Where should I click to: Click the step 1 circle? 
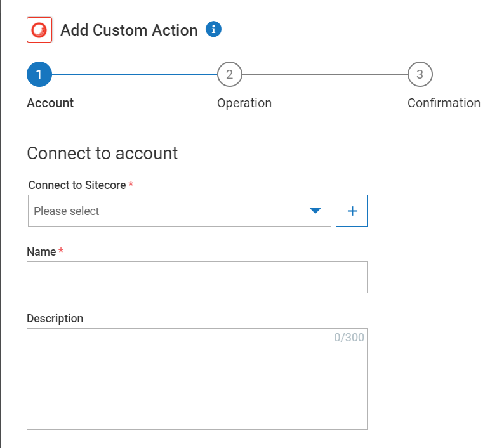(39, 74)
